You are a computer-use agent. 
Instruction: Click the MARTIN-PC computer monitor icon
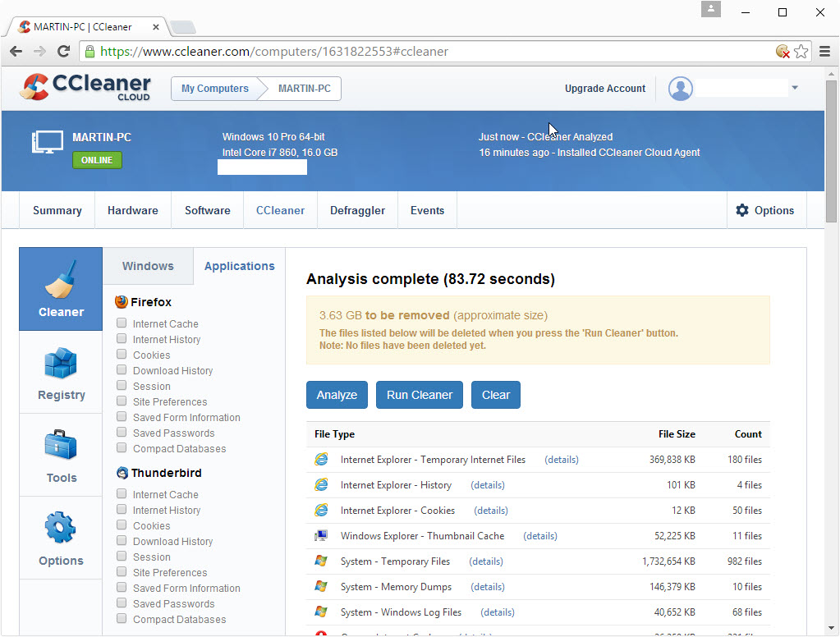point(47,142)
